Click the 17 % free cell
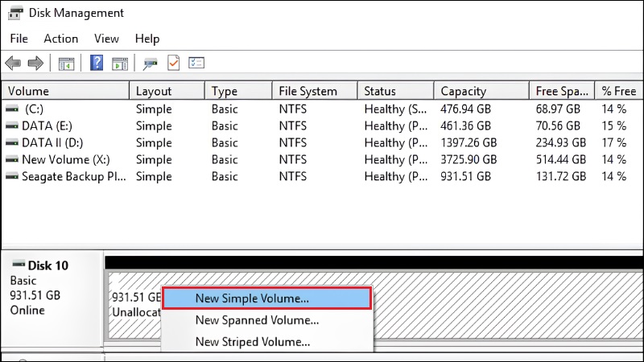The image size is (644, 362). click(614, 143)
